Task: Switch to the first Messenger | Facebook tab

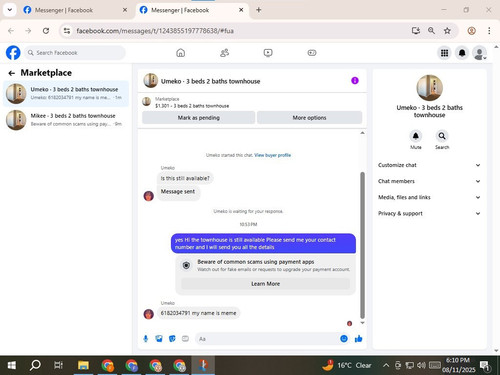Action: pos(75,10)
